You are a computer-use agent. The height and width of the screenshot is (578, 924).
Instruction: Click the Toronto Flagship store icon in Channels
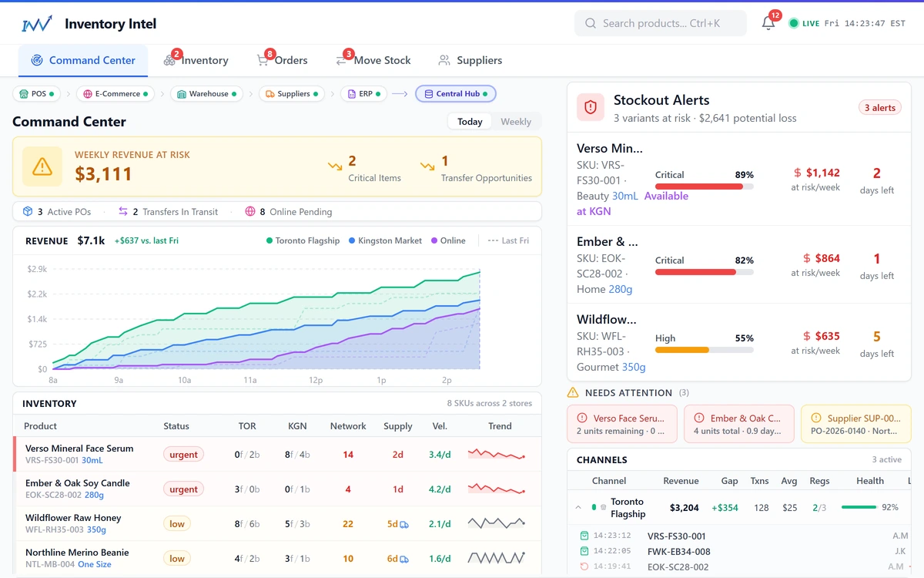coord(603,507)
